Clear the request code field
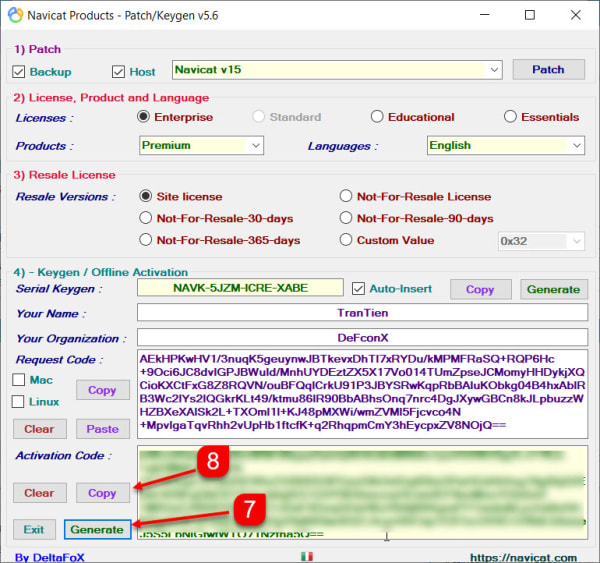This screenshot has width=600, height=563. point(40,429)
